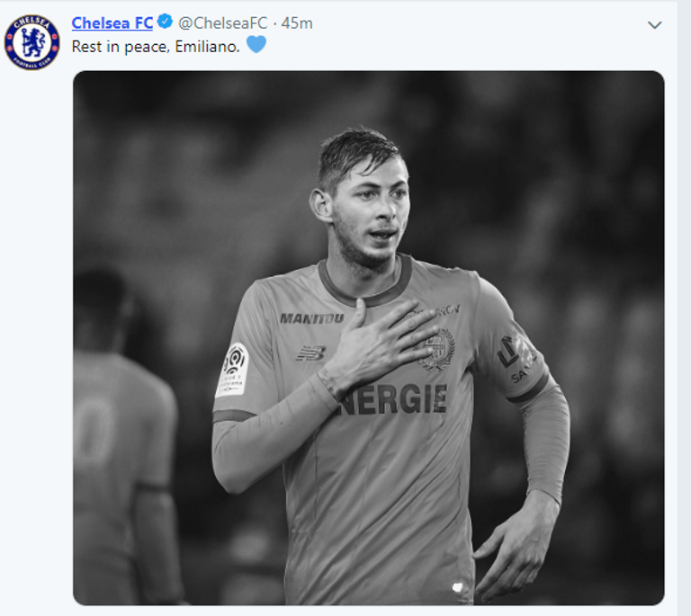Click the empty header space beside the timestamp
The width and height of the screenshot is (691, 616).
click(x=468, y=24)
